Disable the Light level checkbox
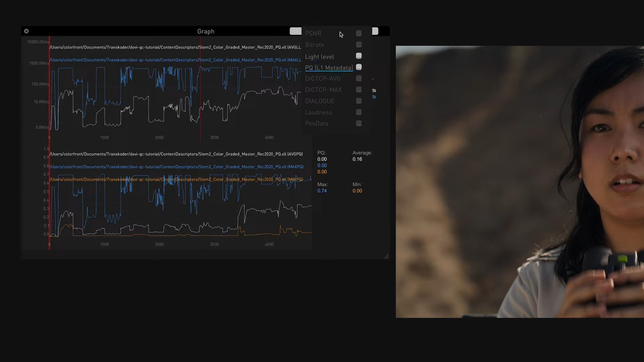 [359, 56]
